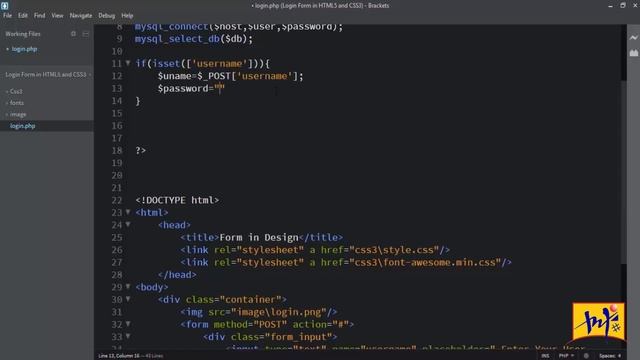Click the Working Files settings gear icon
640x360 pixels.
point(73,34)
